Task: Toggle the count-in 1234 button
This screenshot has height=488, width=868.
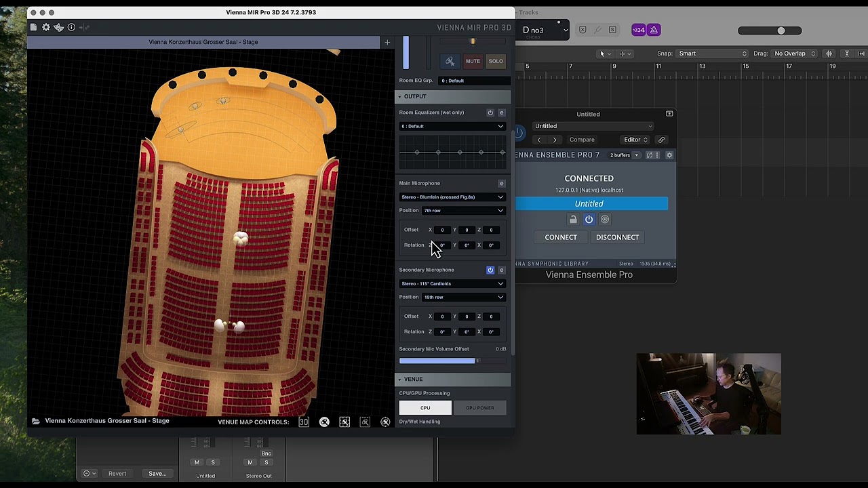Action: click(x=639, y=30)
